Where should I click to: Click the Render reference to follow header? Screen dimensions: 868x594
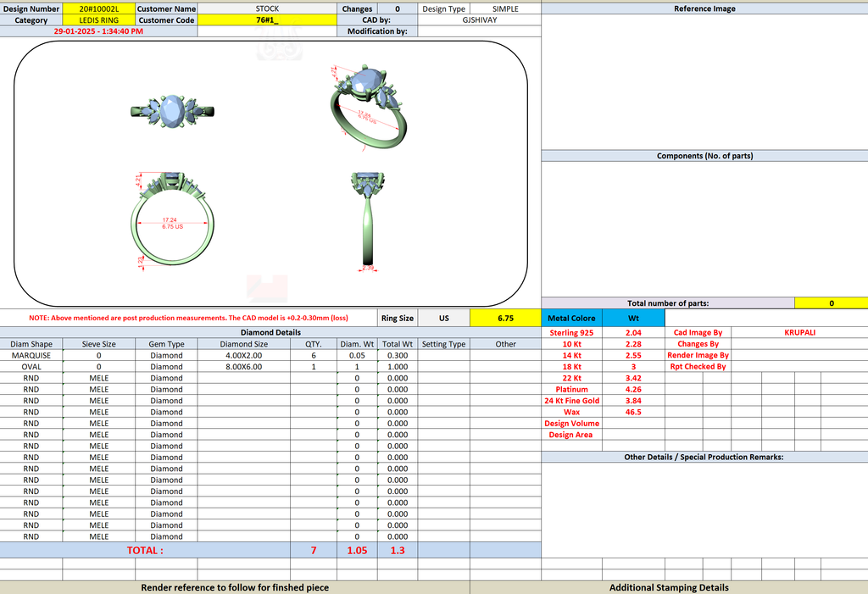[x=235, y=587]
